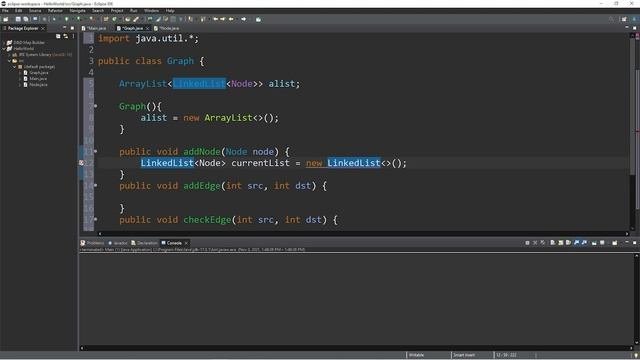Switch to the Node.java editor tab
This screenshot has height=360, width=640.
168,28
